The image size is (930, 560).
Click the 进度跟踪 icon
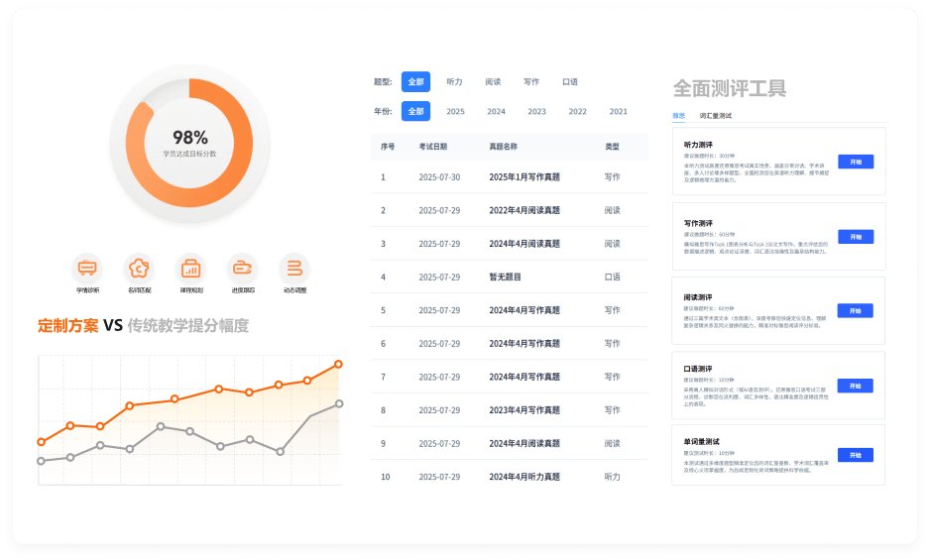(243, 268)
